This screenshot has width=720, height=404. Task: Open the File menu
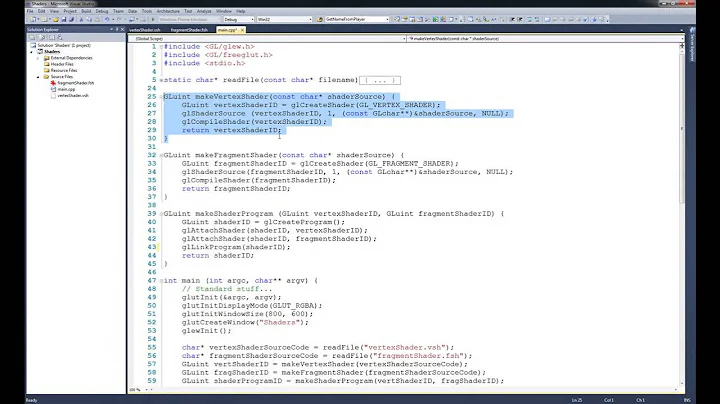[30, 11]
